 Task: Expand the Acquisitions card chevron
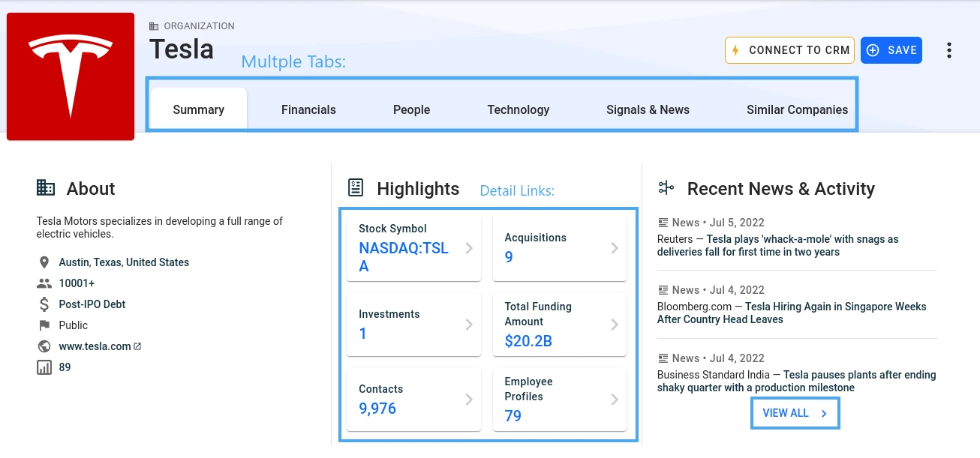615,248
